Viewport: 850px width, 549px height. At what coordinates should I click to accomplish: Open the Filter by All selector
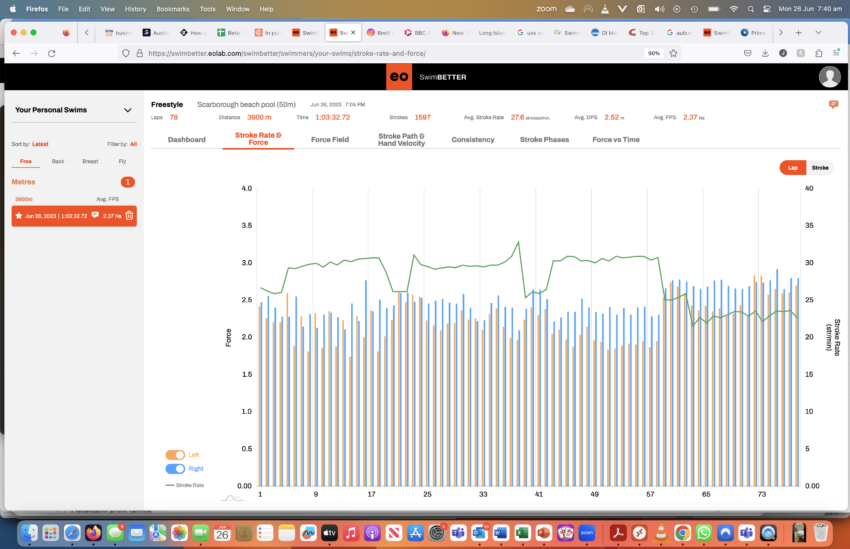tap(133, 144)
